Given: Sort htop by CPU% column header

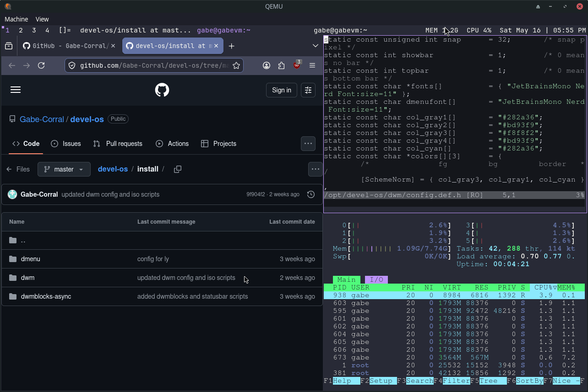Looking at the screenshot, I should tap(544, 287).
